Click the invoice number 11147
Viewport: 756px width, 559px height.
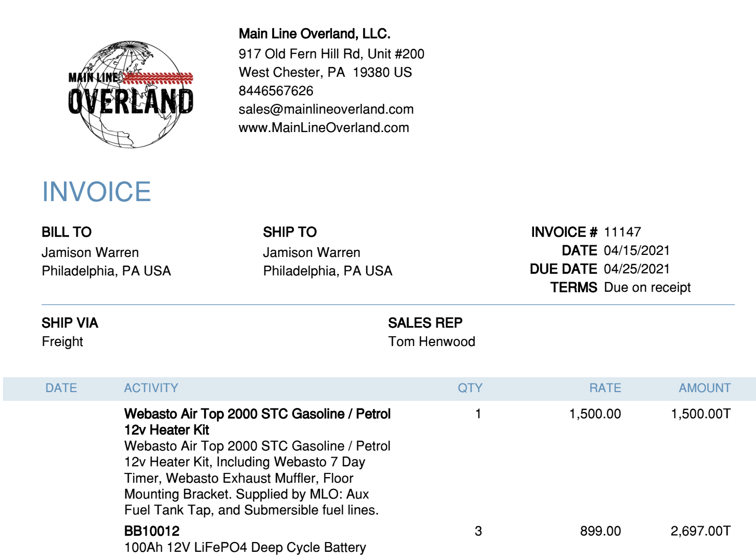pyautogui.click(x=622, y=232)
